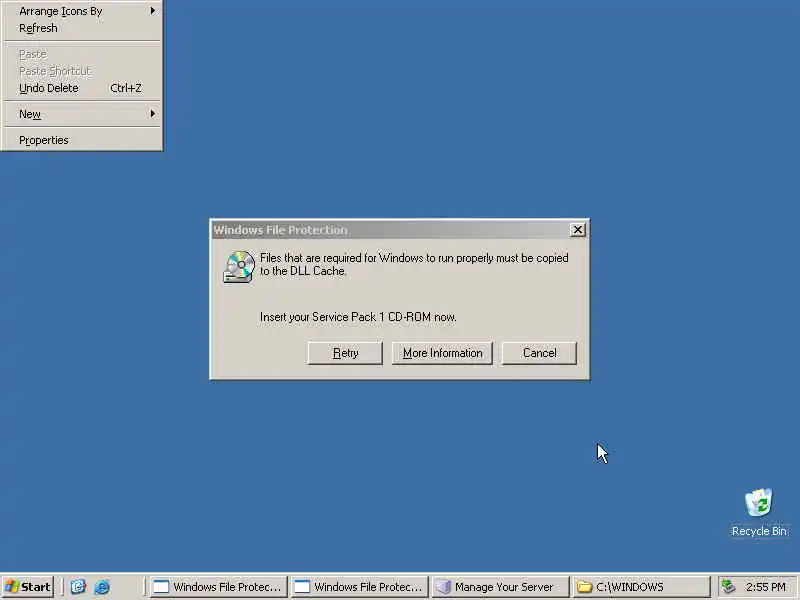
Task: Click the Show Desktop quick launch icon
Action: [x=78, y=587]
